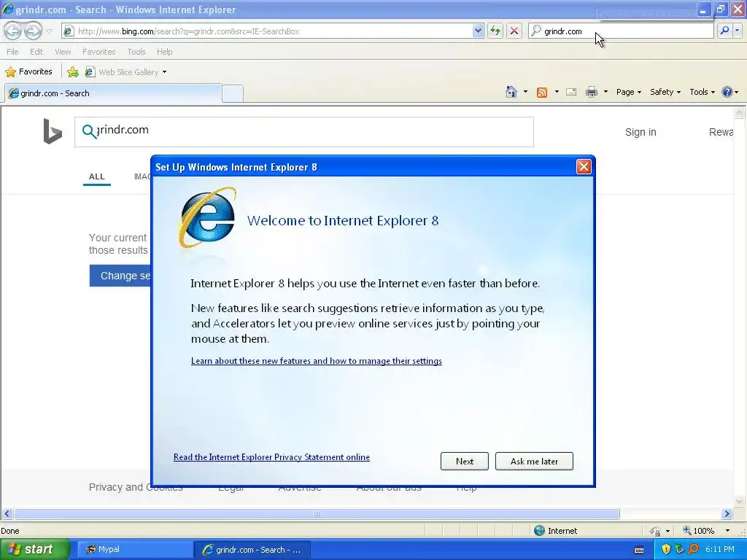The width and height of the screenshot is (747, 560).
Task: Open recent pages dropdown beside Forward button
Action: click(x=49, y=31)
